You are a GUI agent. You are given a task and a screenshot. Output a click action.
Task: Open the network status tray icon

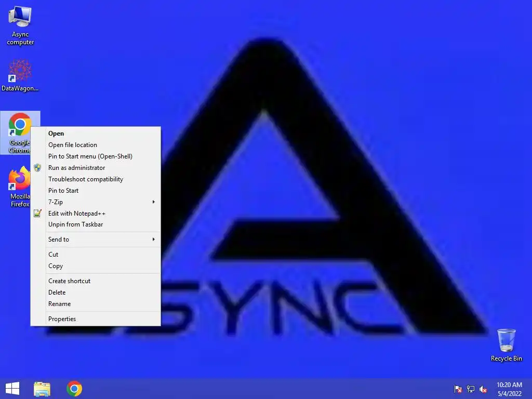point(471,389)
